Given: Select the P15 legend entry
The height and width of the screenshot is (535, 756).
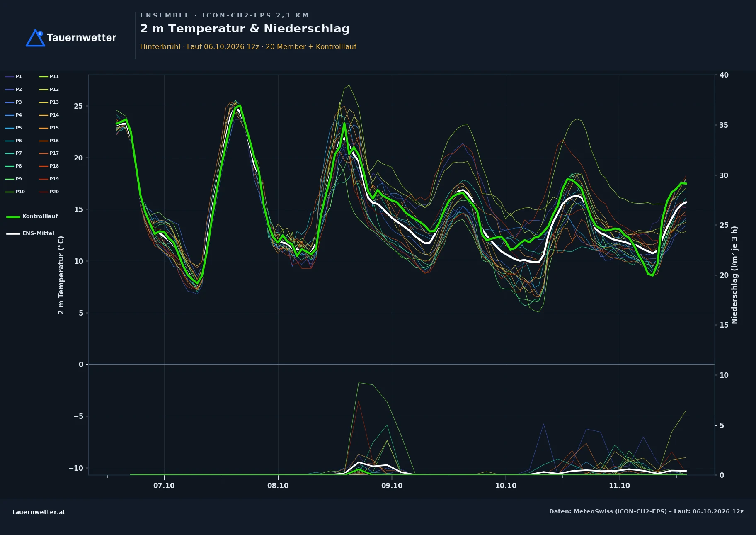Looking at the screenshot, I should 49,128.
